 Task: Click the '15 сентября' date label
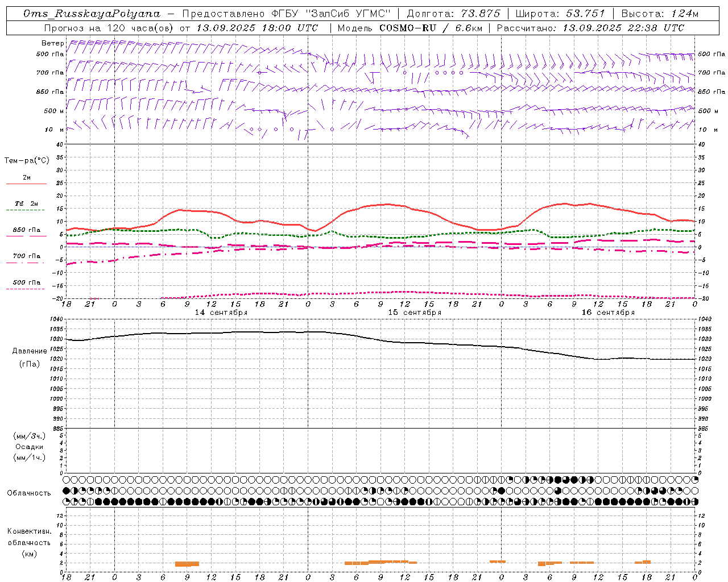tap(415, 313)
